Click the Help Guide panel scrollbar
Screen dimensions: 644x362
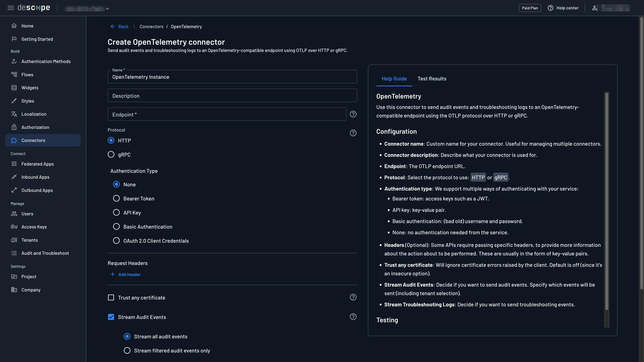pos(606,201)
